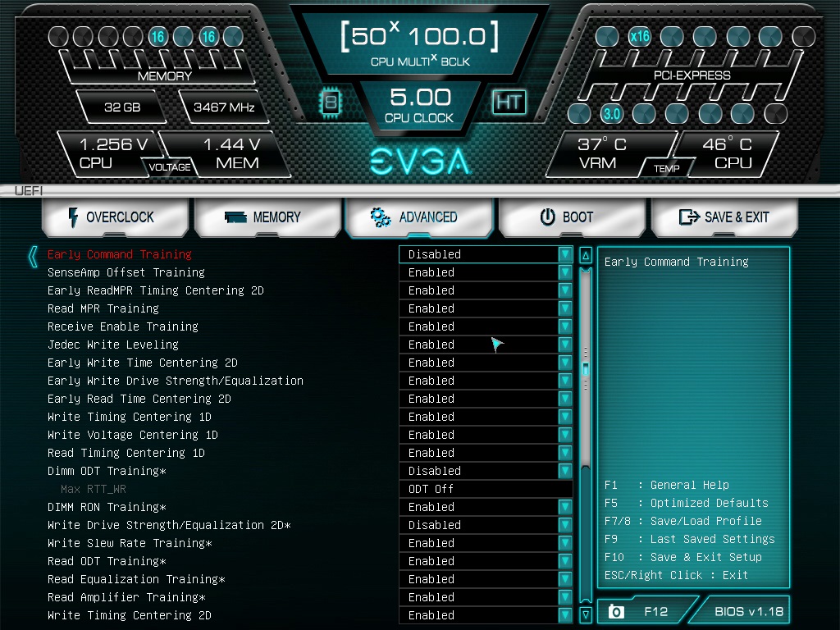Click the 8-core CPU chip icon
840x630 pixels.
[331, 101]
